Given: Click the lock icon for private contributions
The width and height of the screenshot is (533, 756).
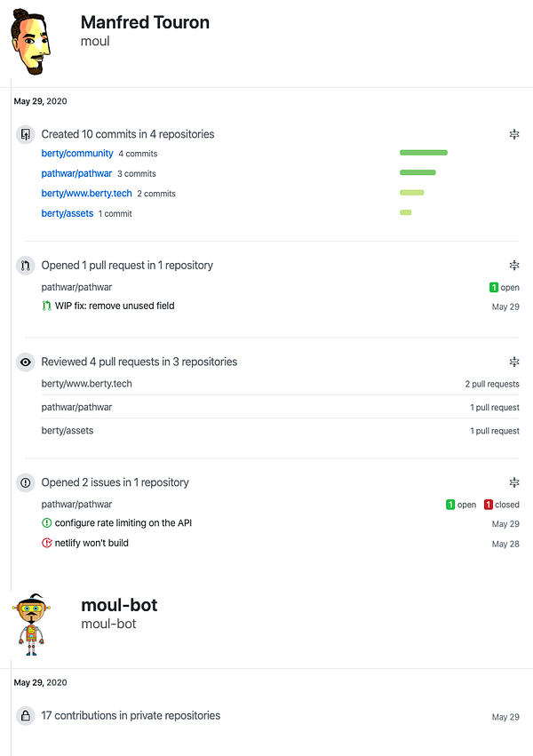Looking at the screenshot, I should 26,716.
